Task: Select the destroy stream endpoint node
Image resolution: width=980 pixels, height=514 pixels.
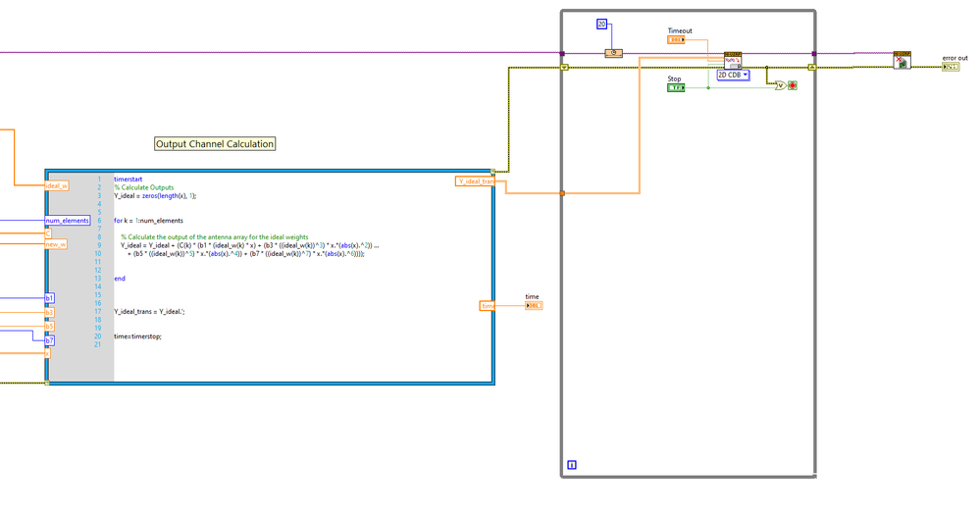Action: click(902, 60)
